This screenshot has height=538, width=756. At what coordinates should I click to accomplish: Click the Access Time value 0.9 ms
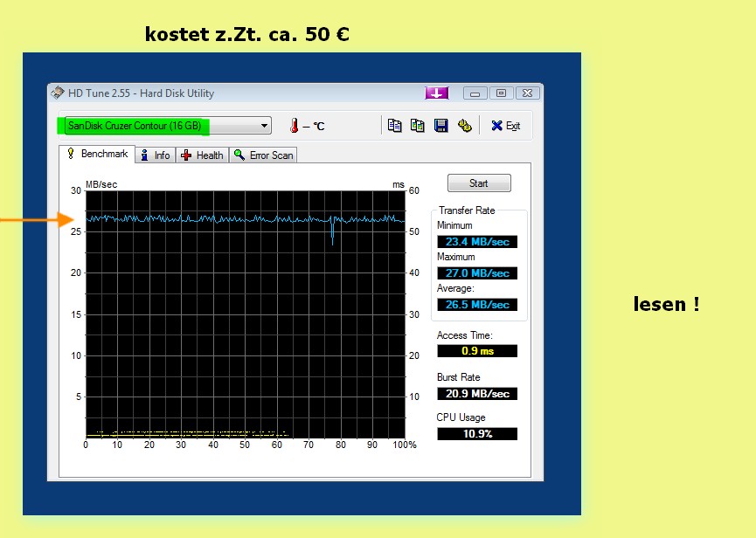477,350
